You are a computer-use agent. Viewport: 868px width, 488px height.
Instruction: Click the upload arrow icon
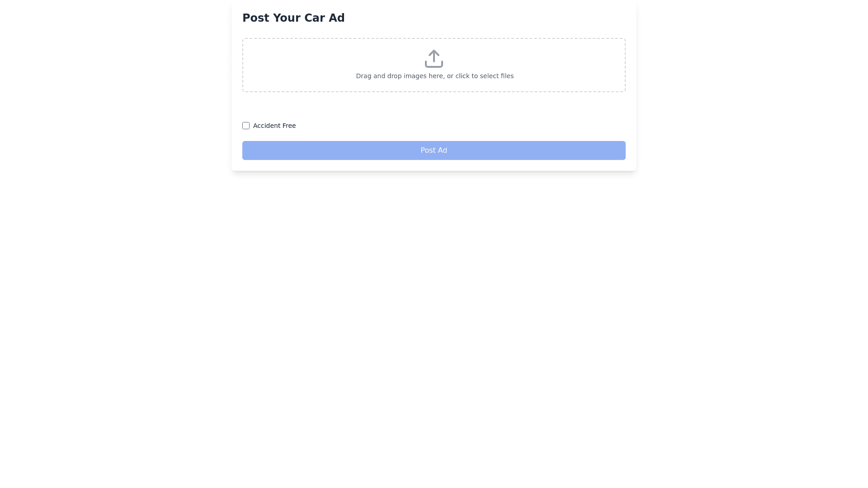coord(434,58)
